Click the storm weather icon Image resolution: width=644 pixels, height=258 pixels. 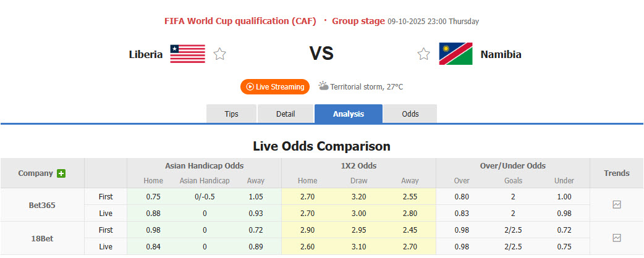pyautogui.click(x=323, y=86)
